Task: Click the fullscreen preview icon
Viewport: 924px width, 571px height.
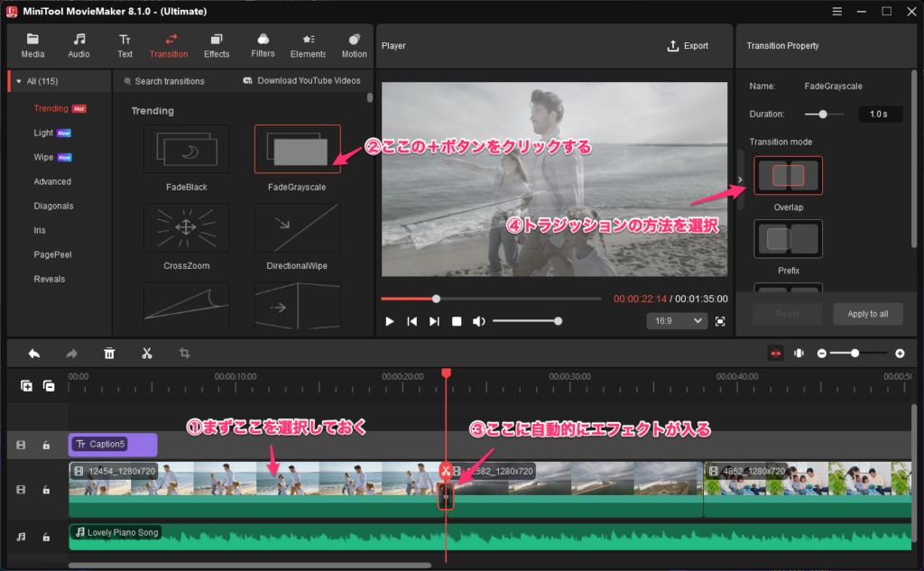Action: (x=720, y=321)
